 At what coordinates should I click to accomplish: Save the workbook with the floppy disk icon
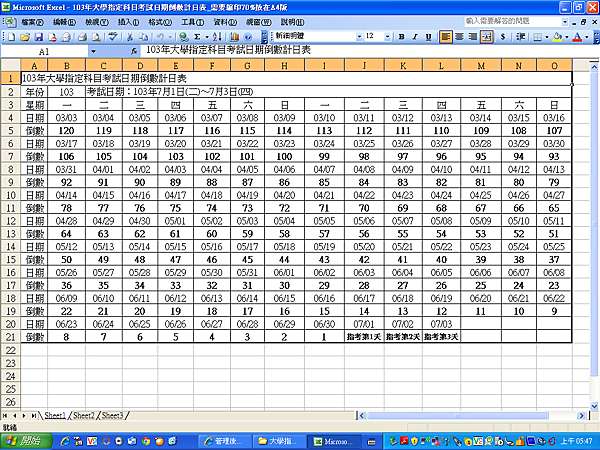(x=39, y=37)
